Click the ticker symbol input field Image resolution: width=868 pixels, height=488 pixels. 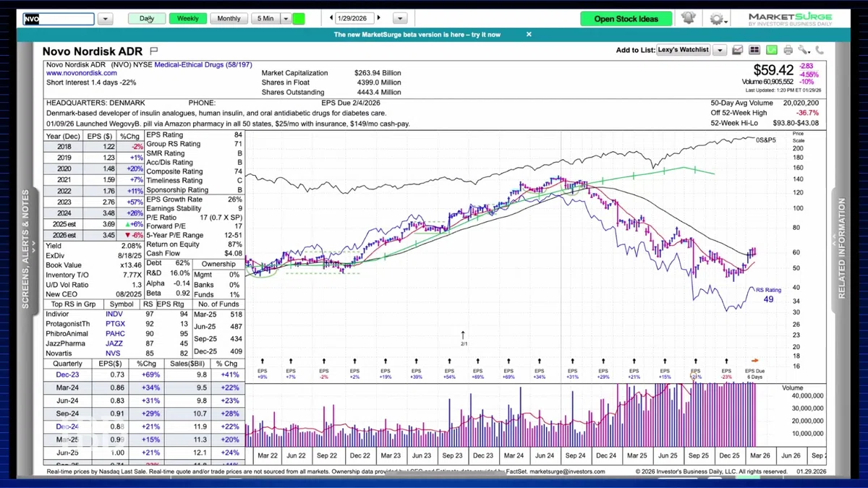pyautogui.click(x=59, y=19)
